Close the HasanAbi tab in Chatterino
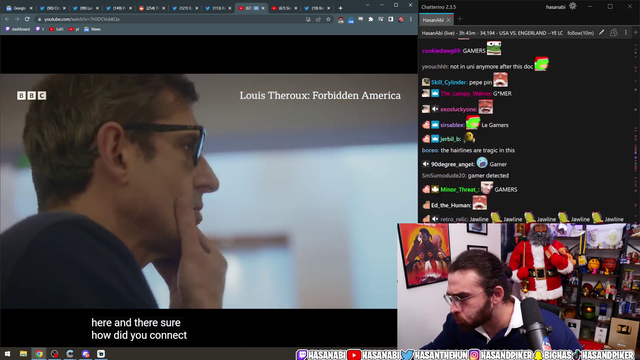This screenshot has width=640, height=360. (x=448, y=20)
